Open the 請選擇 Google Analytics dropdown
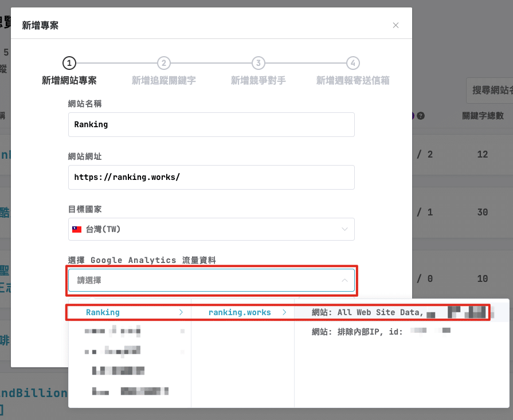The image size is (513, 420). 212,280
